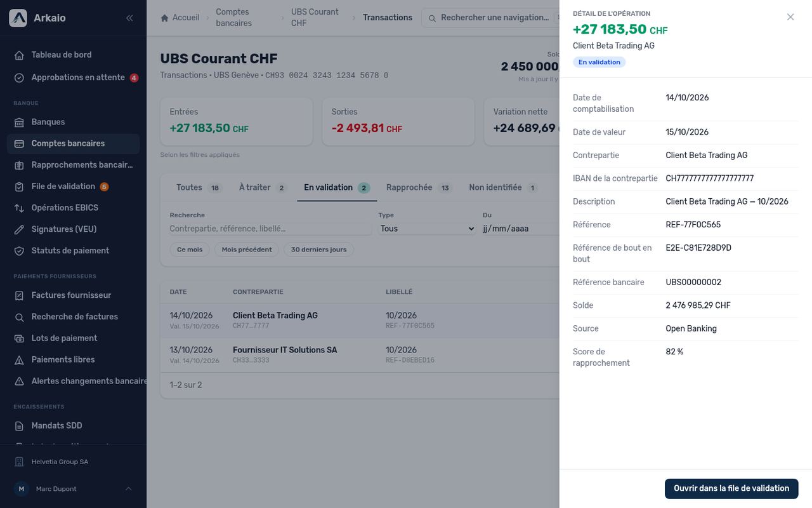Switch to the Rapprochée tab

(x=419, y=187)
